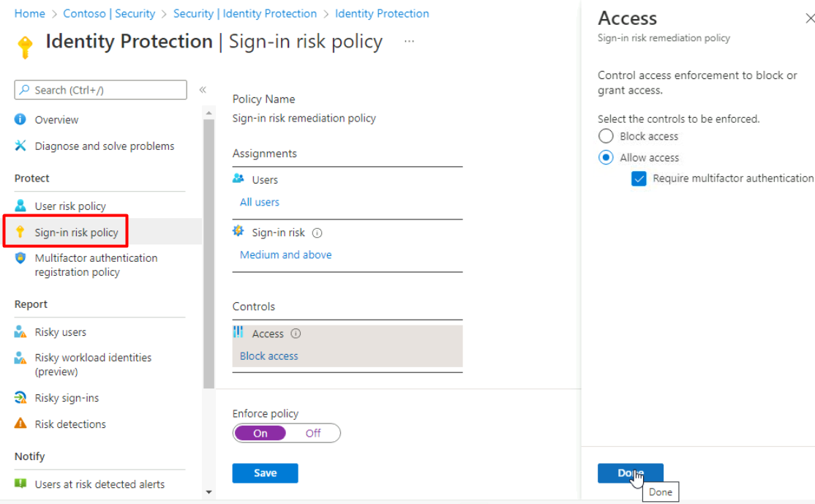Click the Done button
815x504 pixels.
(x=630, y=473)
